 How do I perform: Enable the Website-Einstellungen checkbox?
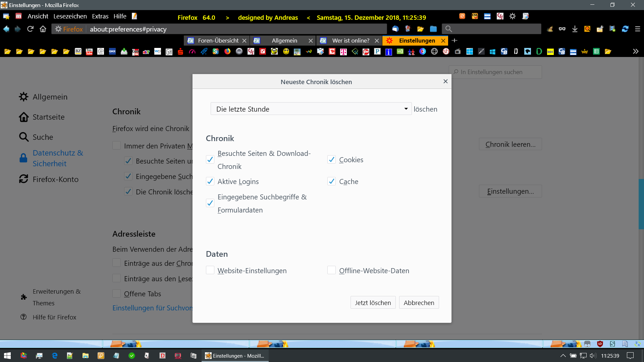tap(210, 270)
